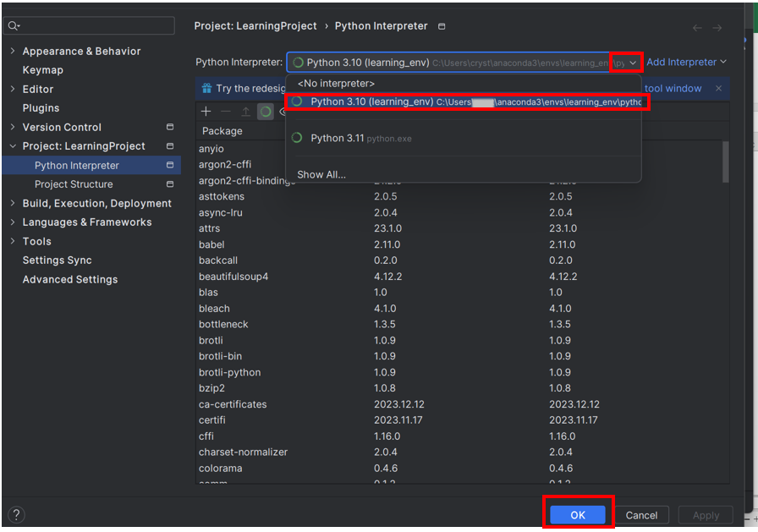Expand Build, Execution, Deployment section
This screenshot has width=758, height=532.
[x=13, y=204]
